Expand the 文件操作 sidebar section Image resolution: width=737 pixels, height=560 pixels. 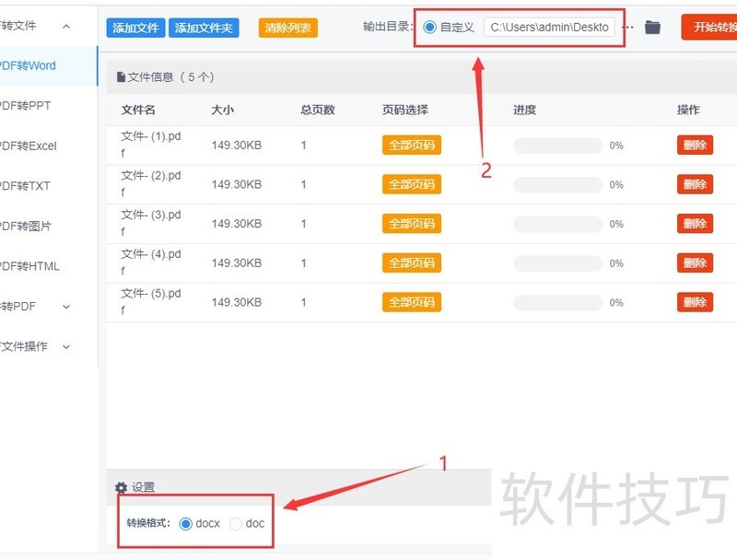pyautogui.click(x=66, y=346)
